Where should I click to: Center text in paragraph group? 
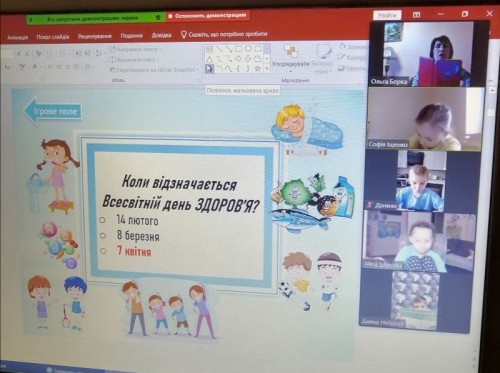click(x=58, y=67)
